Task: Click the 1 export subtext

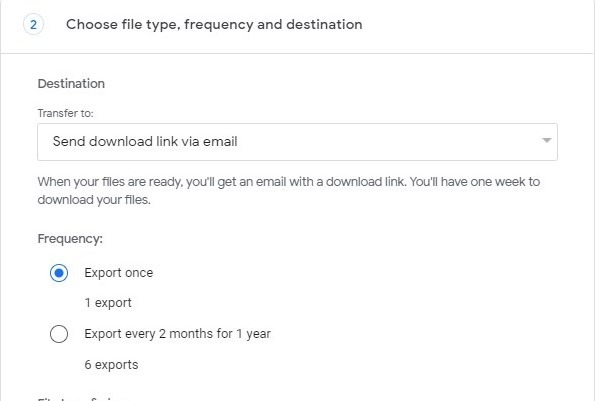Action: (x=108, y=303)
